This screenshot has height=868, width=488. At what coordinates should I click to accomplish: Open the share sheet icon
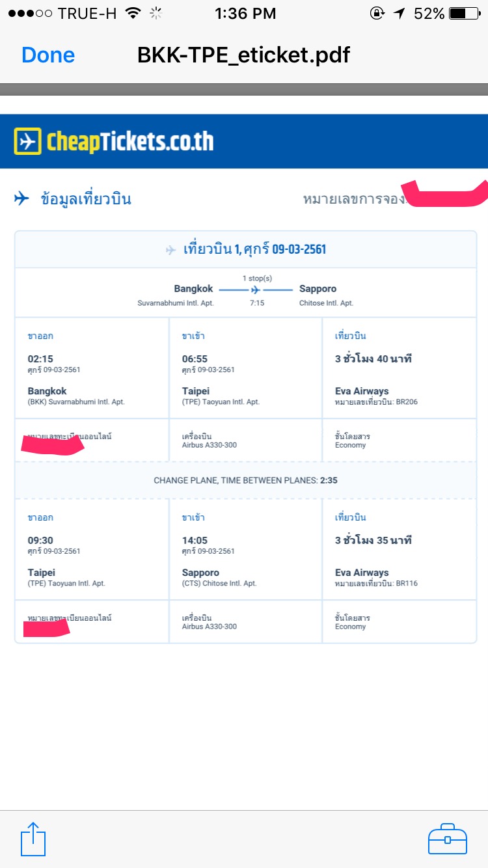33,839
